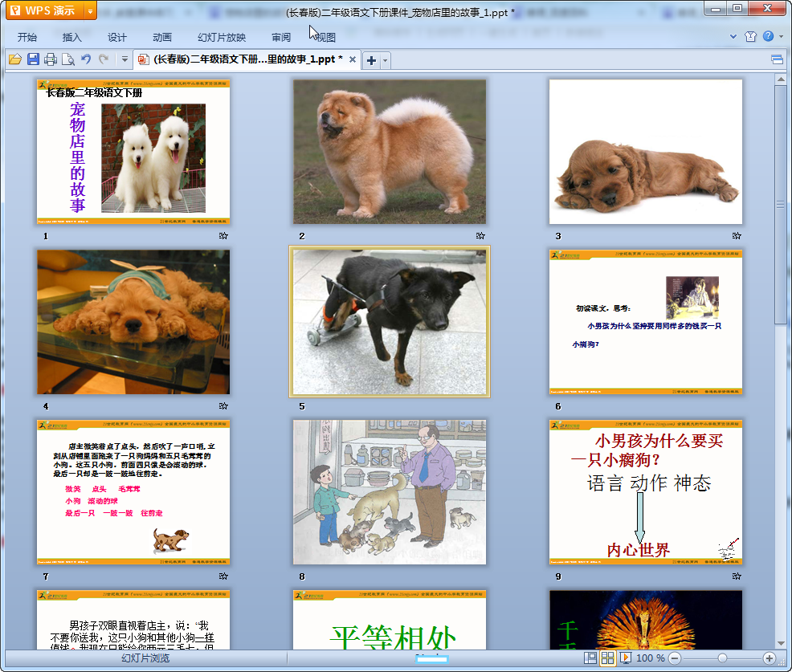Screen dimensions: 792x672
Task: Click the Print icon in toolbar
Action: 51,59
